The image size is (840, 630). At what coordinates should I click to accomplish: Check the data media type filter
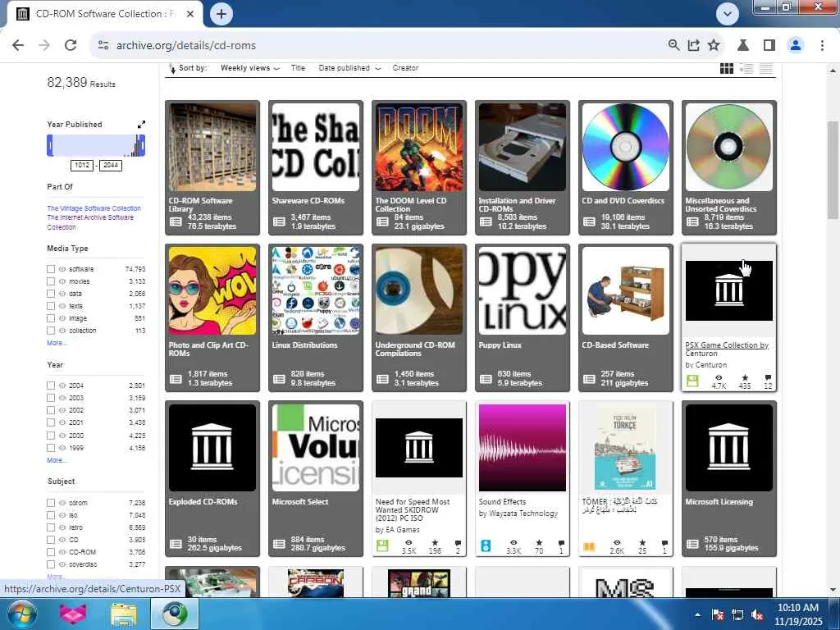tap(51, 294)
